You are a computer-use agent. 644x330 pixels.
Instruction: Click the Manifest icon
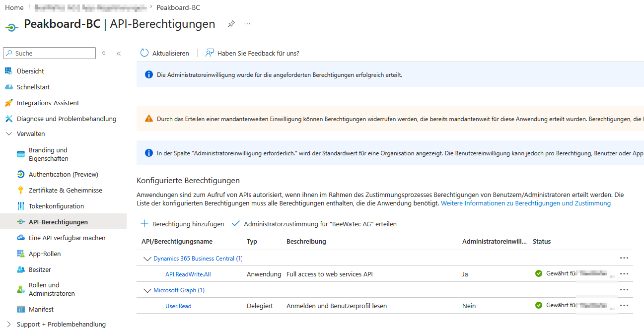coord(20,309)
